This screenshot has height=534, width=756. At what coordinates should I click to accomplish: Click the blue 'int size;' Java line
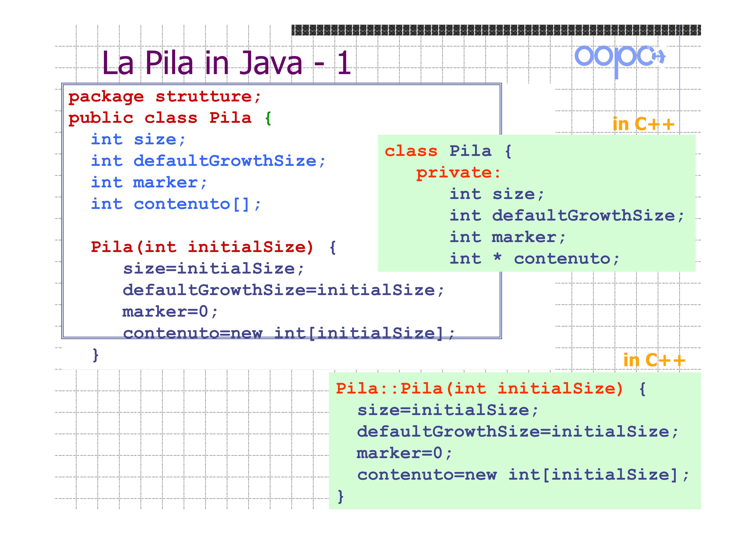(138, 140)
